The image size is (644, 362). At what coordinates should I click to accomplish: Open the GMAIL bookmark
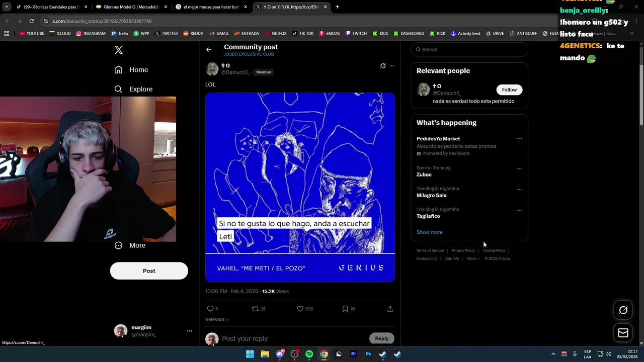(x=218, y=34)
